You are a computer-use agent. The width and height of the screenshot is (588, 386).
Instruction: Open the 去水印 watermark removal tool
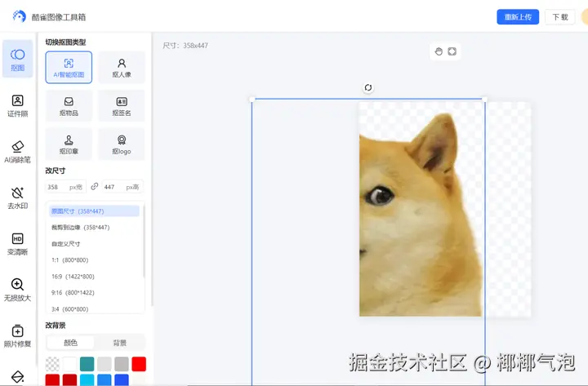[18, 197]
